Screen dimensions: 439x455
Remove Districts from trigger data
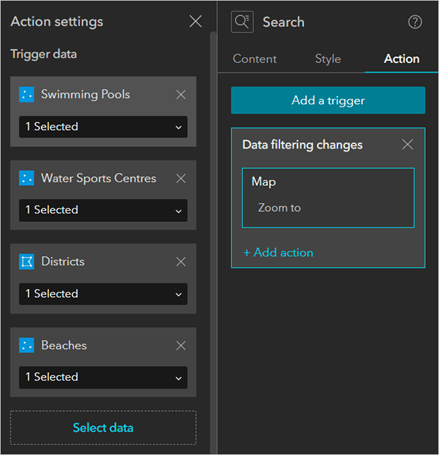coord(181,262)
